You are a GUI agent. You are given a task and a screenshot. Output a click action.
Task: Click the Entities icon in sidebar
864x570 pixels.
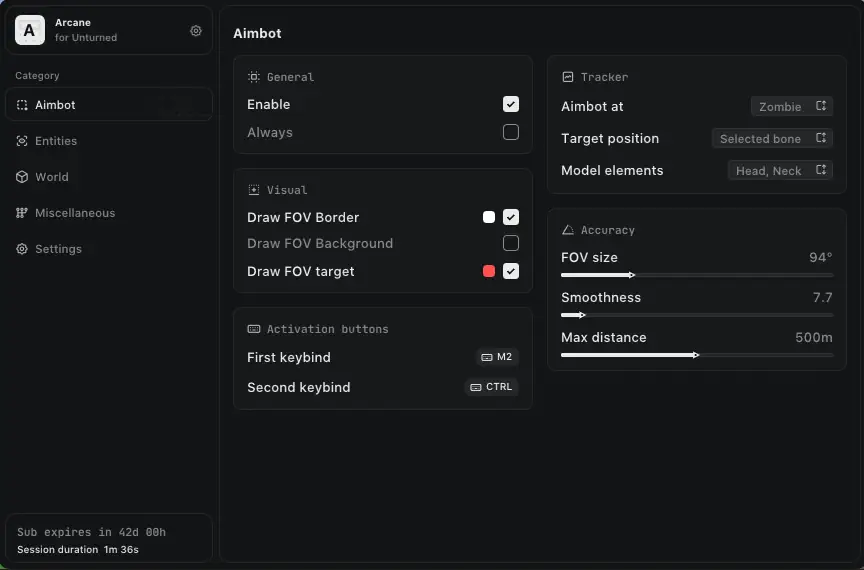point(22,141)
